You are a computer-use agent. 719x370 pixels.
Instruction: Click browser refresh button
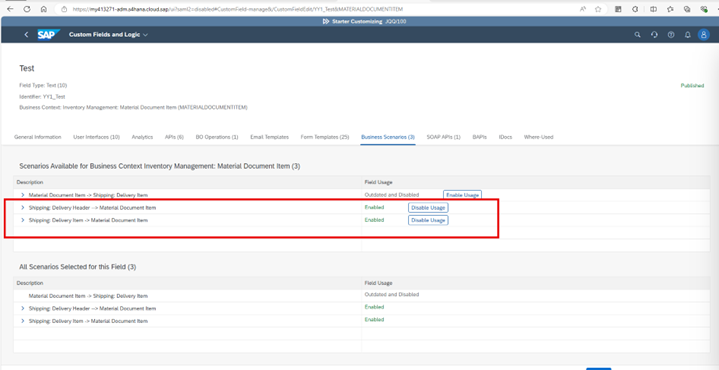coord(27,9)
